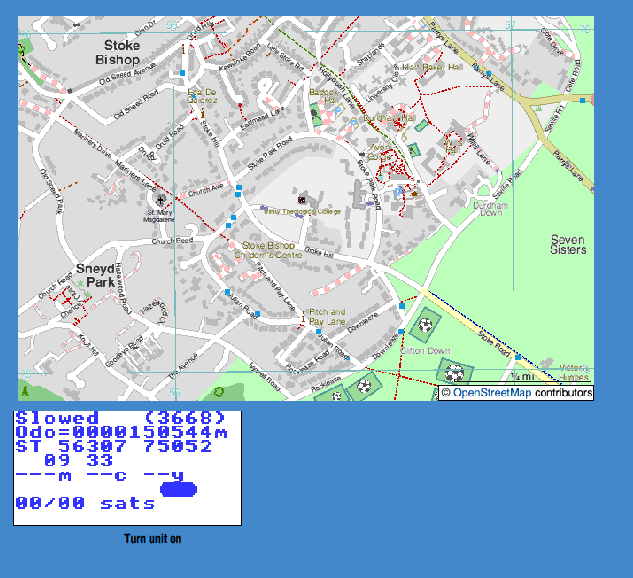This screenshot has height=578, width=633.
Task: Click the grid reference 'ST 56307 75052'
Action: coord(114,446)
